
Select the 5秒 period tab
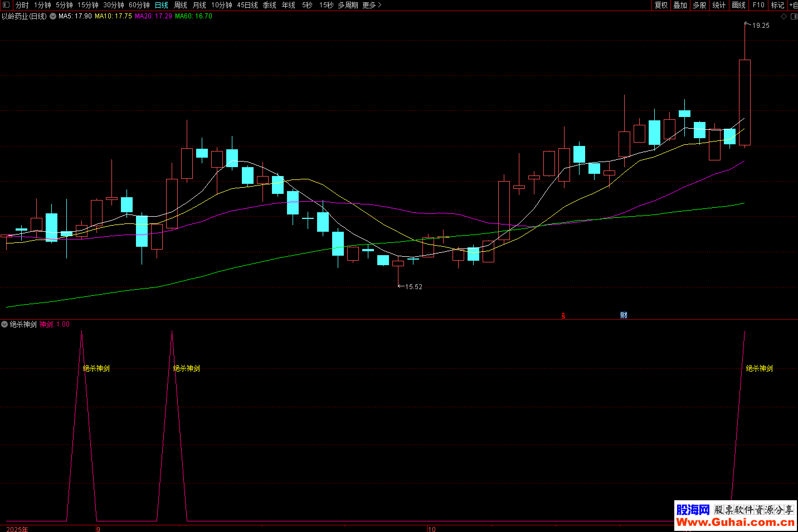tap(307, 5)
